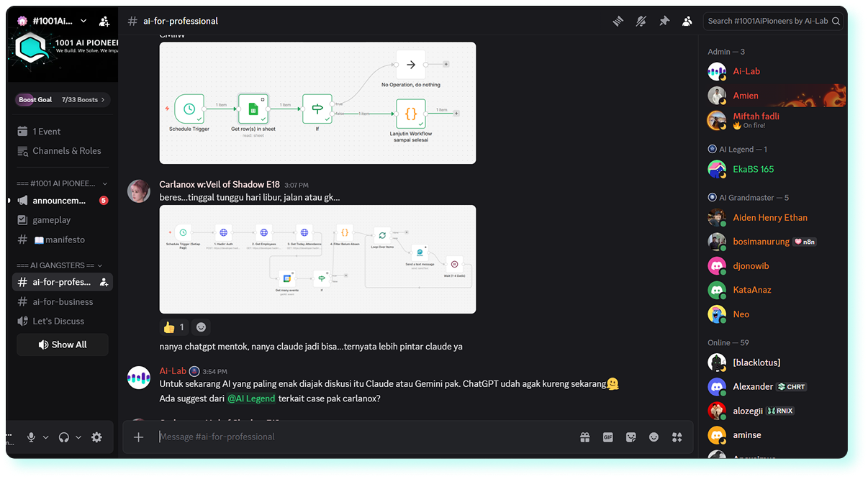Click invite people icon beside server name
Viewport: 868px width, 479px height.
point(105,22)
